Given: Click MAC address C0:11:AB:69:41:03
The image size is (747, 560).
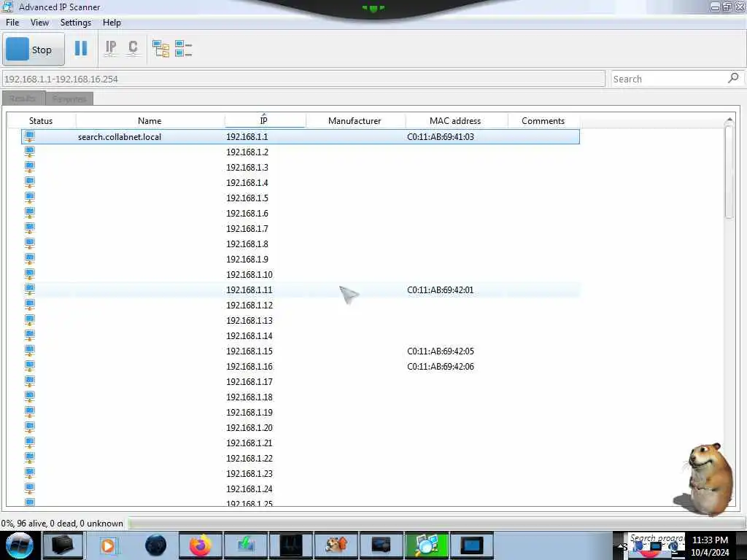Looking at the screenshot, I should click(x=441, y=136).
